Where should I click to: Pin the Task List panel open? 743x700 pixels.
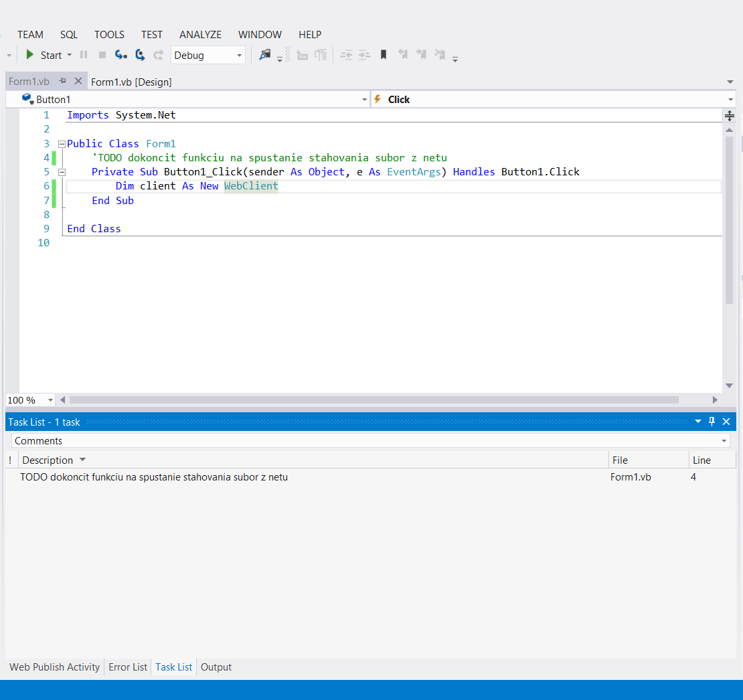click(712, 421)
